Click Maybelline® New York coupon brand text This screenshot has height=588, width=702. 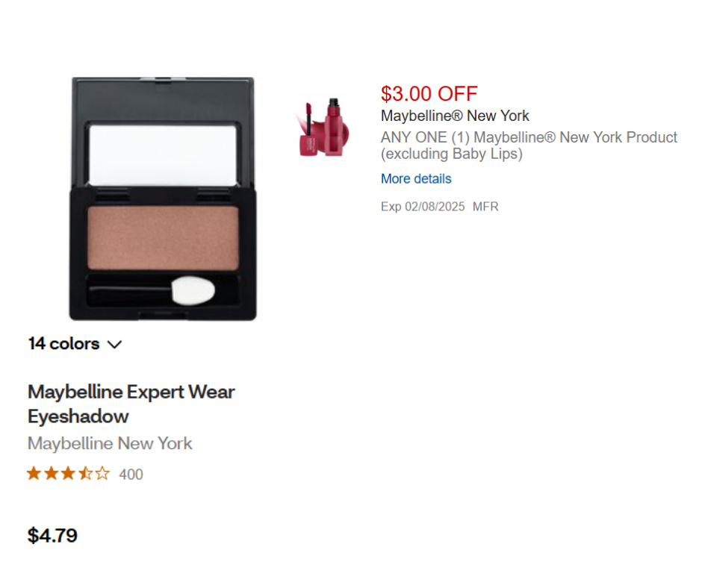pos(455,116)
